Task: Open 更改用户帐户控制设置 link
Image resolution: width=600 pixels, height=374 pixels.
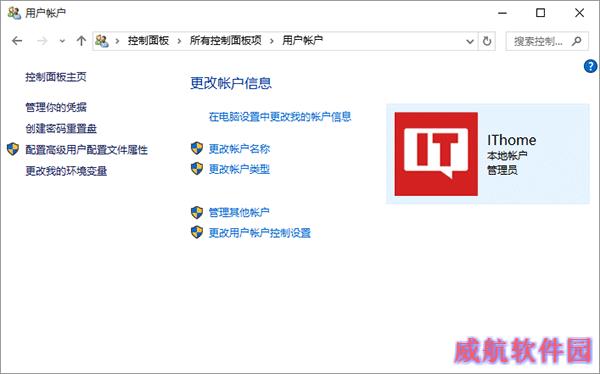Action: [x=259, y=233]
